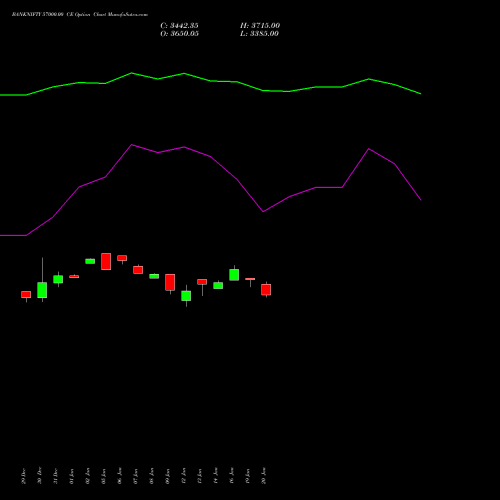Image resolution: width=500 pixels, height=500 pixels.
Task: Click the green candlestick above 12 Jan
Action: 186,296
